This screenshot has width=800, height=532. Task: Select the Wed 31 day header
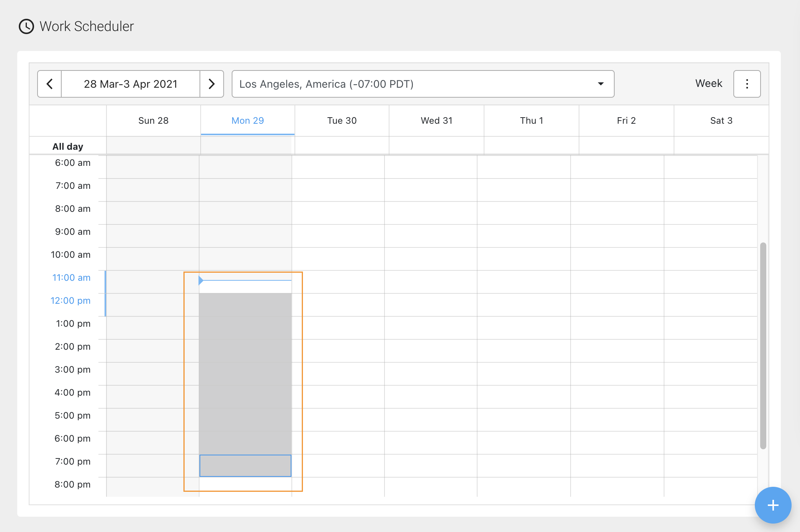point(437,121)
